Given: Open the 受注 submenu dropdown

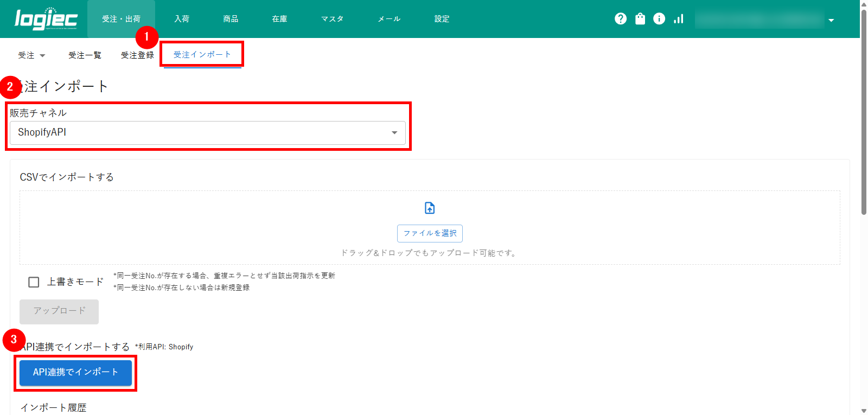Looking at the screenshot, I should coord(31,55).
